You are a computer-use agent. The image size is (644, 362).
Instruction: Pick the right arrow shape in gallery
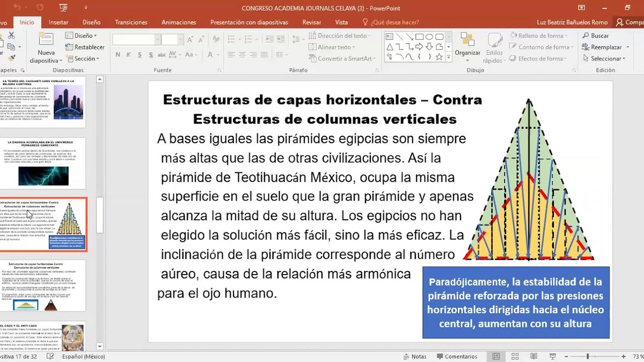pos(420,47)
